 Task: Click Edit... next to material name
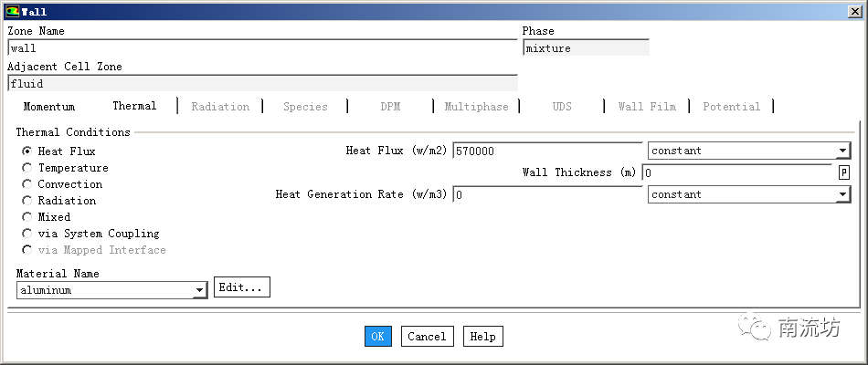242,287
